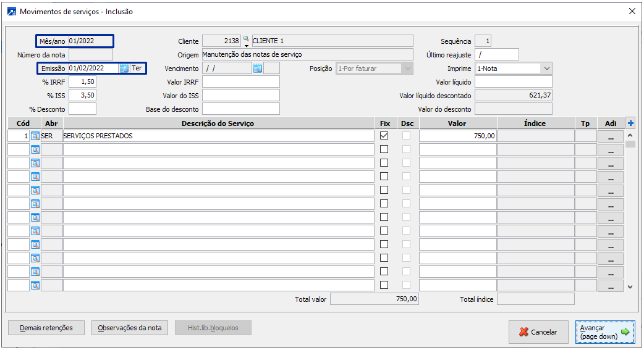This screenshot has height=350, width=644.
Task: Click the Demais retenções button
Action: point(46,328)
